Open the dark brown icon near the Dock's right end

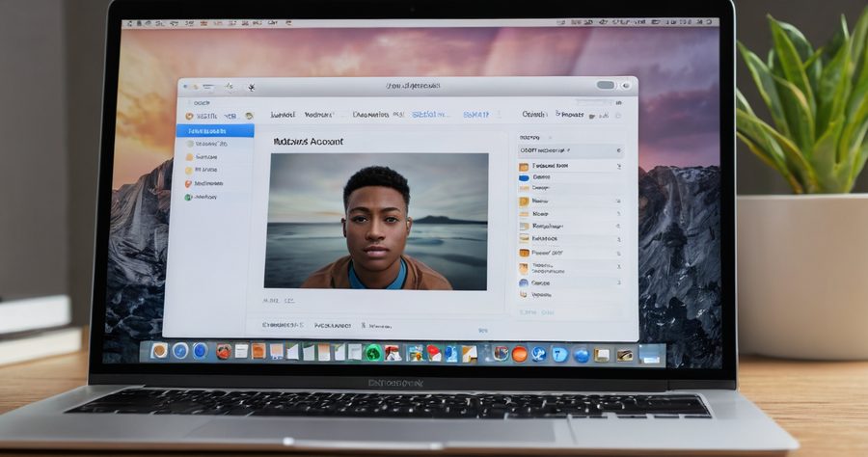(624, 355)
